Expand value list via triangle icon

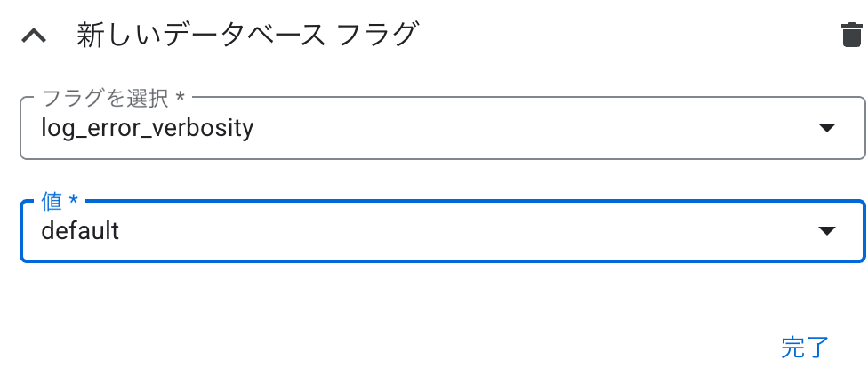(x=826, y=231)
